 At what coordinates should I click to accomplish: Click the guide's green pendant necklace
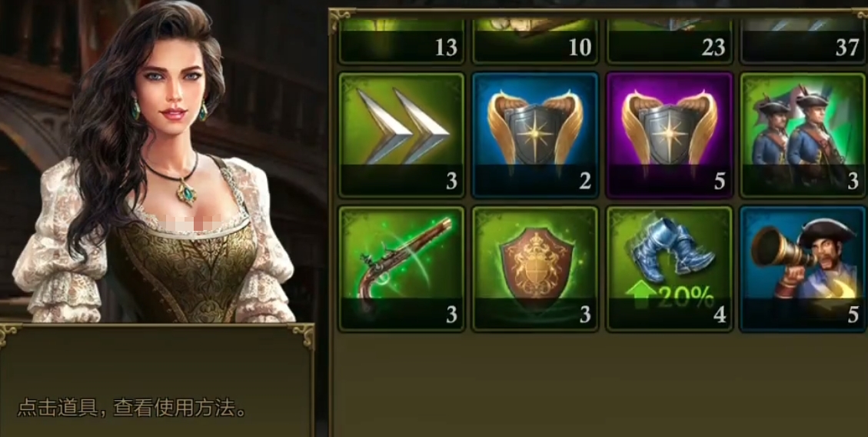pyautogui.click(x=187, y=192)
